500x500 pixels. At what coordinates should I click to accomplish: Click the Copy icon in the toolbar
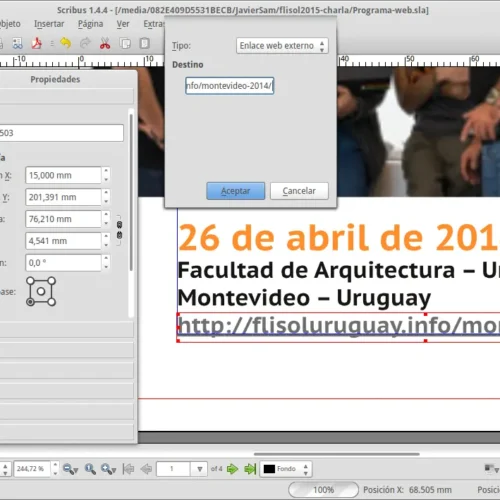[x=125, y=44]
